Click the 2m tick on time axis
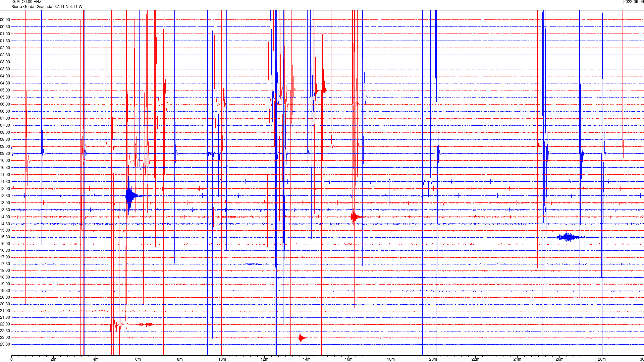644x362 pixels. [x=54, y=359]
